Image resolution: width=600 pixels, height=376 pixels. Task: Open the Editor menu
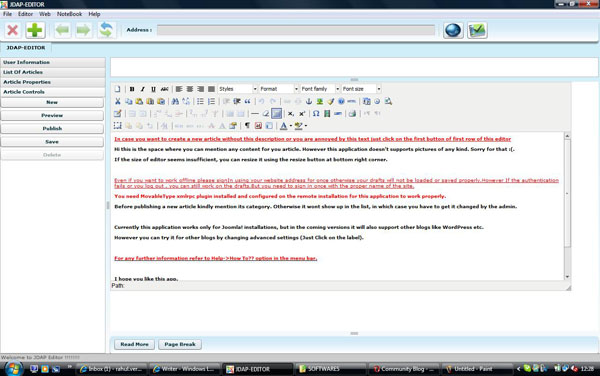coord(25,14)
